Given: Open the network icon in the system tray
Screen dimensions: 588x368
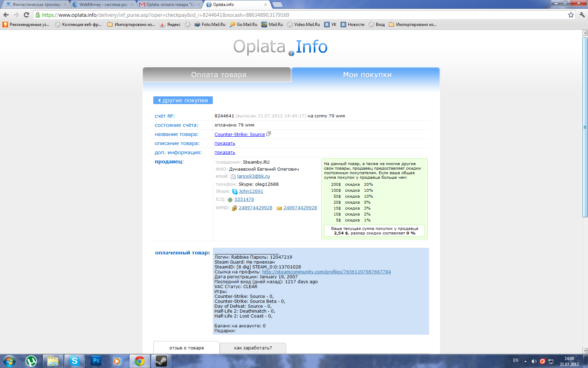Looking at the screenshot, I should tap(551, 361).
